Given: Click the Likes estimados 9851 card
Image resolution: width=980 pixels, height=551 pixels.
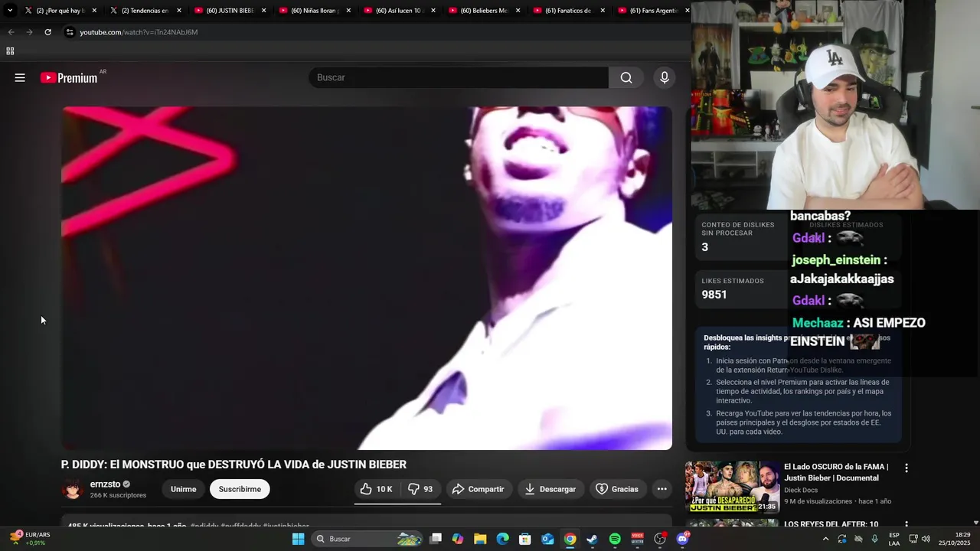Looking at the screenshot, I should click(x=740, y=289).
